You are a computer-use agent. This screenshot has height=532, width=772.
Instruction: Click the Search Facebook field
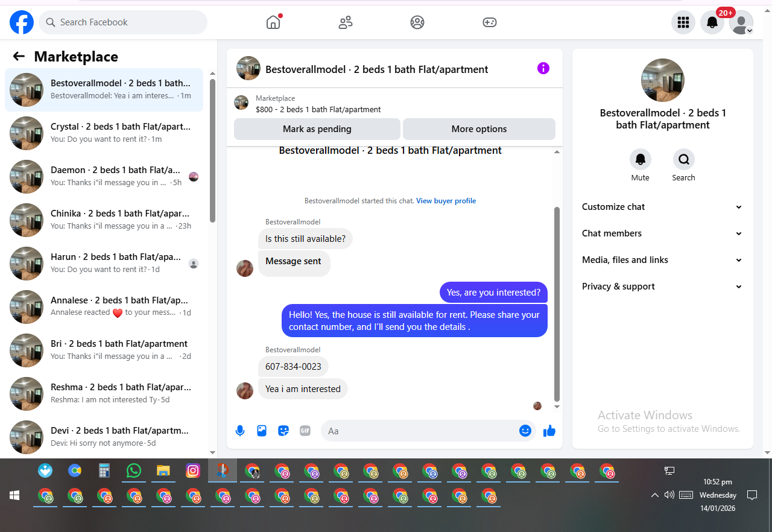pyautogui.click(x=123, y=22)
